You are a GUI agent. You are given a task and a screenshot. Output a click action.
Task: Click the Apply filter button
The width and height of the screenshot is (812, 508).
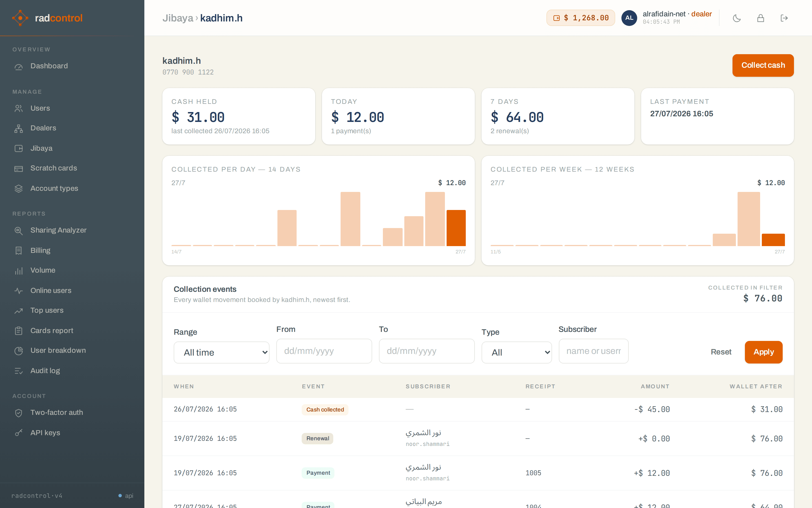click(x=764, y=352)
